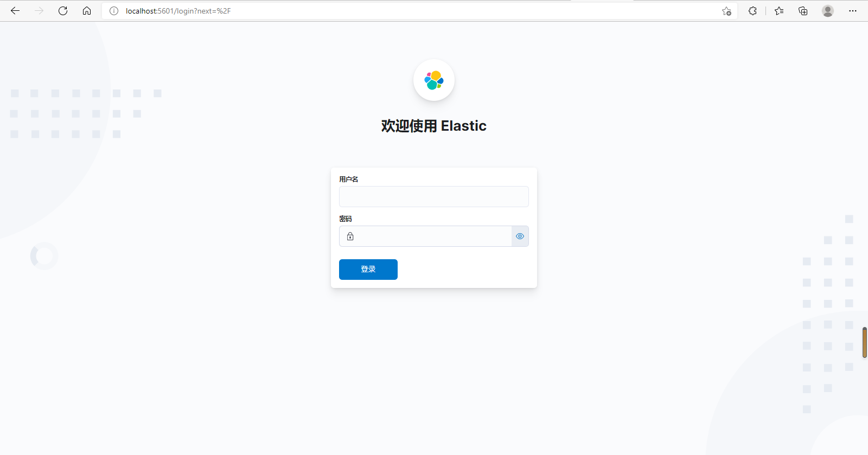
Task: Click the page vertical scrollbar thumb
Action: click(x=865, y=342)
